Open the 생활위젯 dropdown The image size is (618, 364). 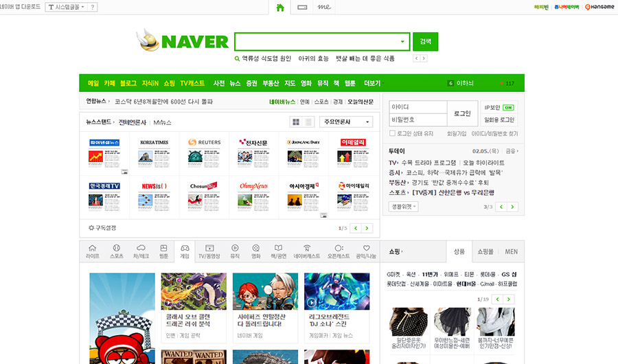(x=404, y=207)
